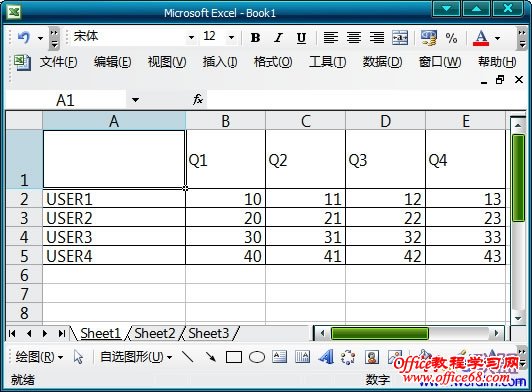Align text right

377,37
